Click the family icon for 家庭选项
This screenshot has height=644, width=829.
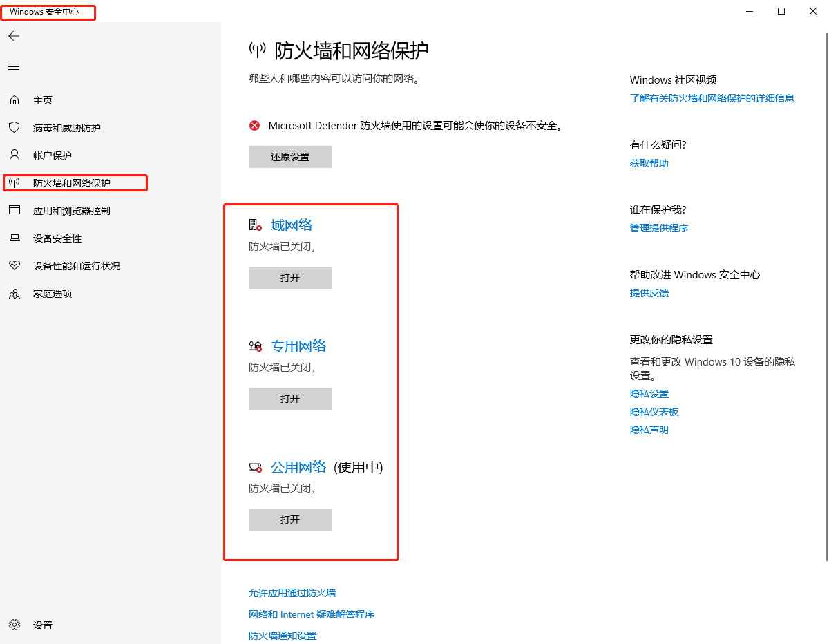click(x=15, y=294)
